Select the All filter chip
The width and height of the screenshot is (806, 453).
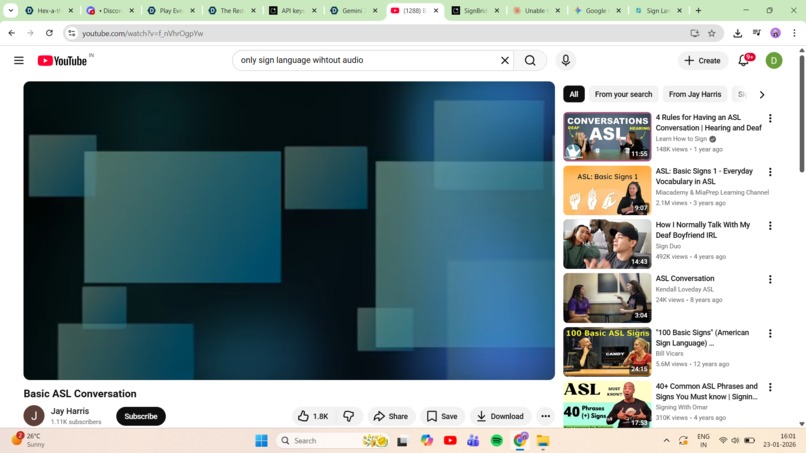(x=574, y=94)
